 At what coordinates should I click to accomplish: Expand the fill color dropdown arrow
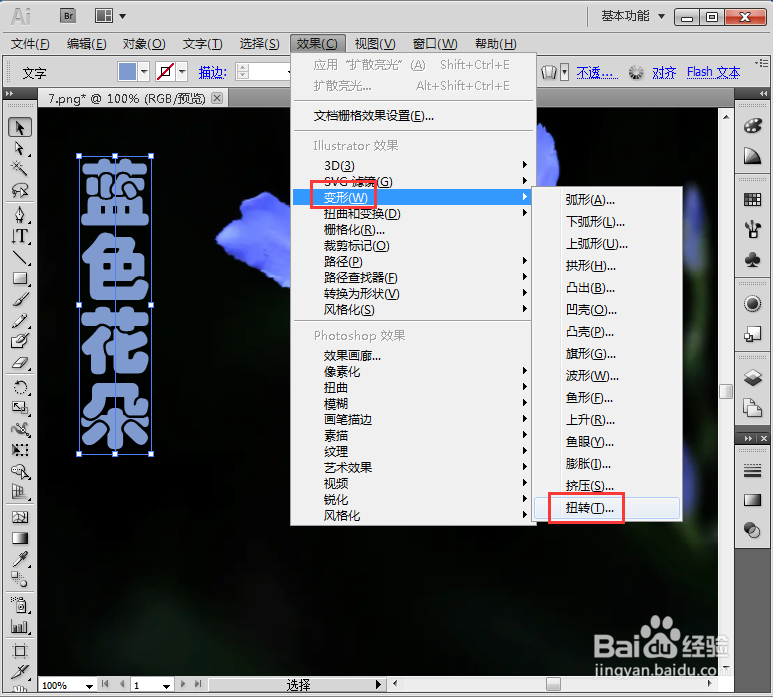144,72
